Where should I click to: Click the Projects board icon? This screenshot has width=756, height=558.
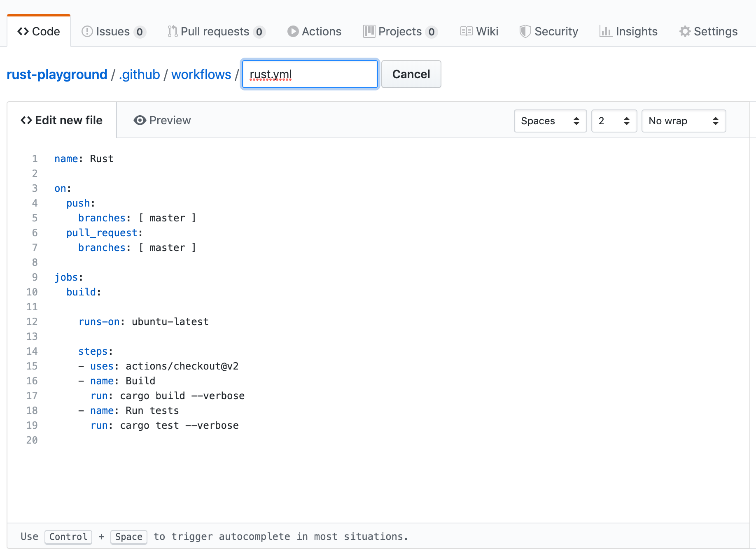click(x=369, y=31)
